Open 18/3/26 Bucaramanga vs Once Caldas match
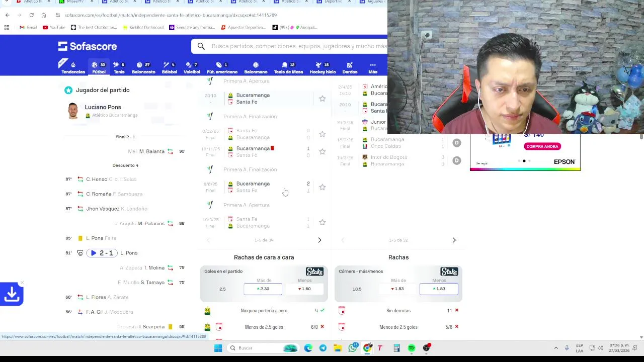644x362 pixels. point(397,143)
